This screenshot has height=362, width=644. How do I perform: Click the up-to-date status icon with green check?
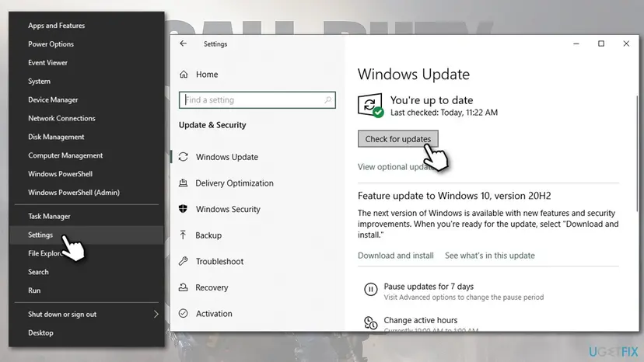[370, 105]
